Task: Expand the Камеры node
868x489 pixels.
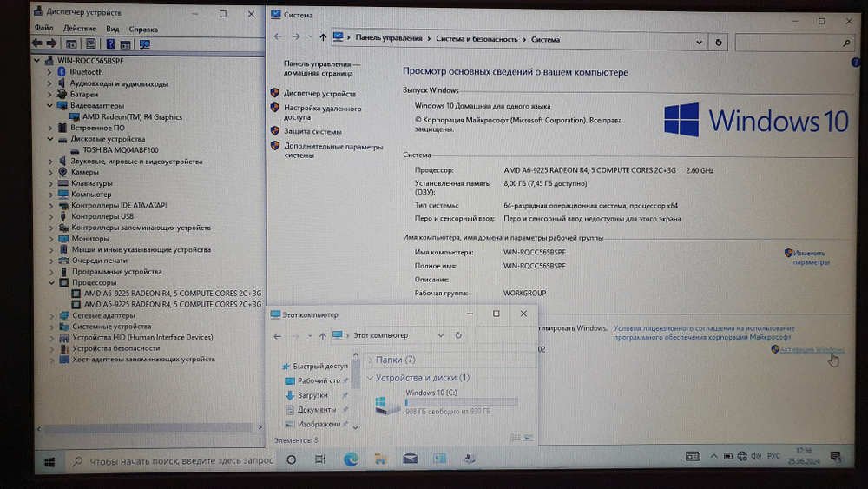Action: [50, 172]
